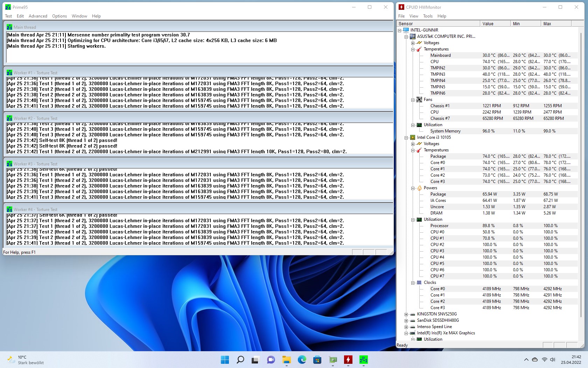Open the Edit menu in Prime95
This screenshot has height=368, width=588.
pos(20,16)
